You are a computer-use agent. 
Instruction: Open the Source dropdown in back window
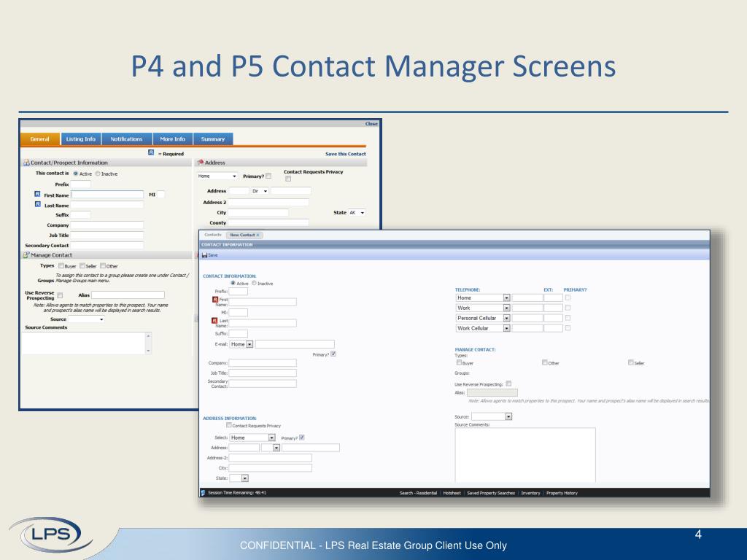86,319
